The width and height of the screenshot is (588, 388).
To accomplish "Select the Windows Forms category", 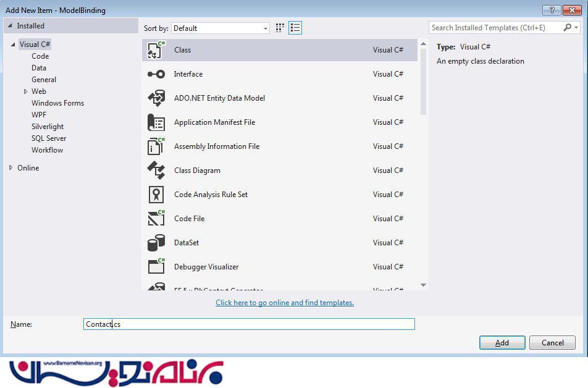I will tap(57, 103).
